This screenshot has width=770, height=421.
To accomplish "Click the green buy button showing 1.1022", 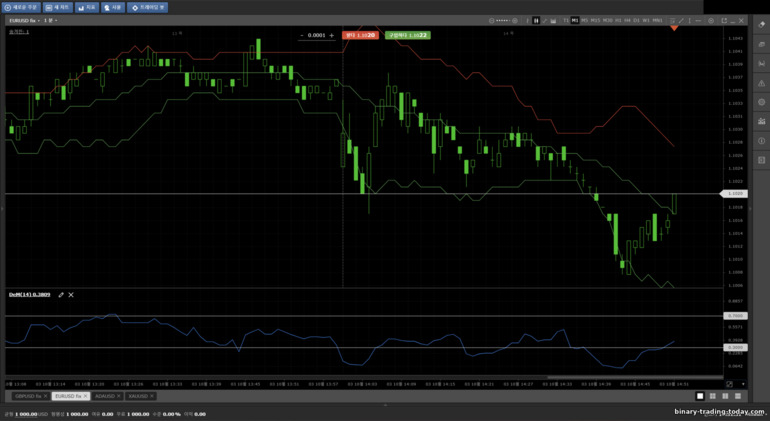I will click(408, 35).
